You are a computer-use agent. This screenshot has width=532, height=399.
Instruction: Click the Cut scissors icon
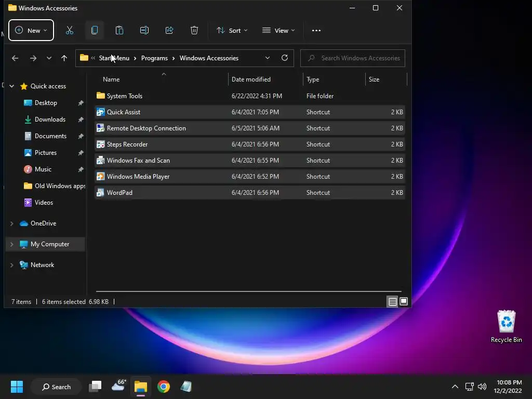click(70, 30)
